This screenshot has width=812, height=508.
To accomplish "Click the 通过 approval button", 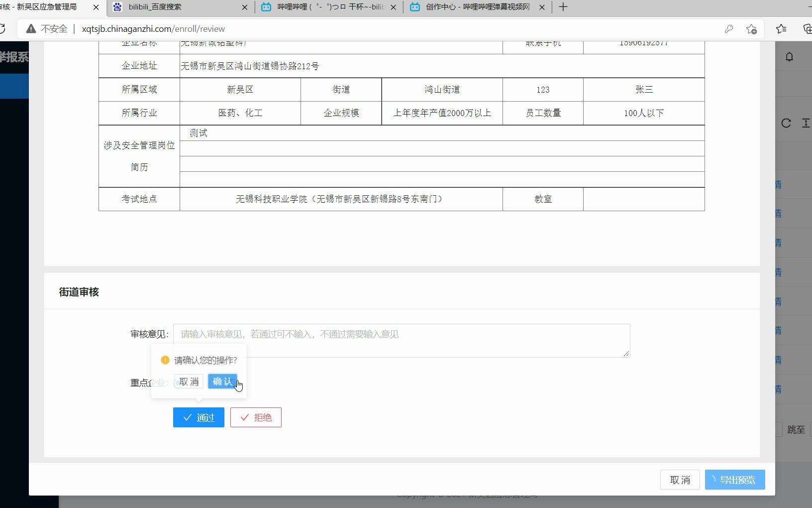I will (x=198, y=417).
